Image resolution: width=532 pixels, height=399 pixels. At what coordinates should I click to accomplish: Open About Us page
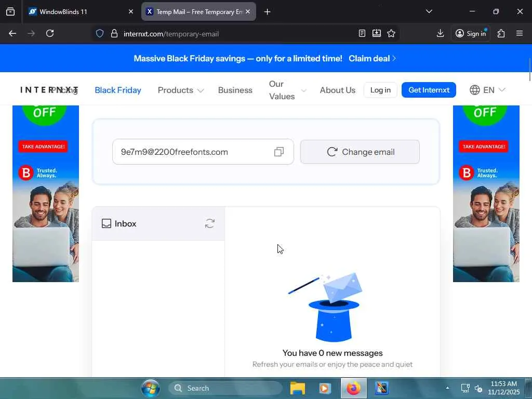(x=338, y=90)
